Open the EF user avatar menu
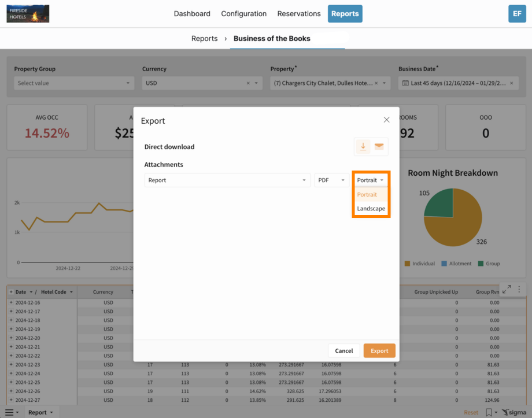This screenshot has height=418, width=532. click(517, 13)
